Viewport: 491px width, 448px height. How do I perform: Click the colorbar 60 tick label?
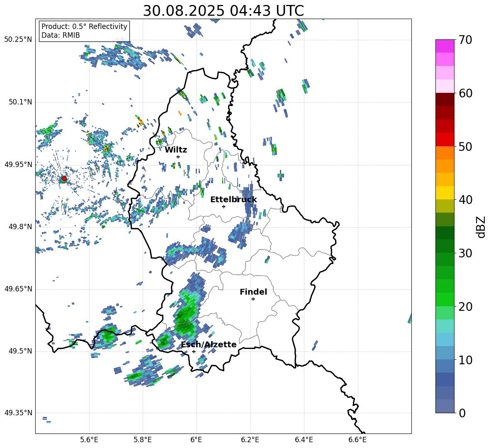pyautogui.click(x=465, y=93)
